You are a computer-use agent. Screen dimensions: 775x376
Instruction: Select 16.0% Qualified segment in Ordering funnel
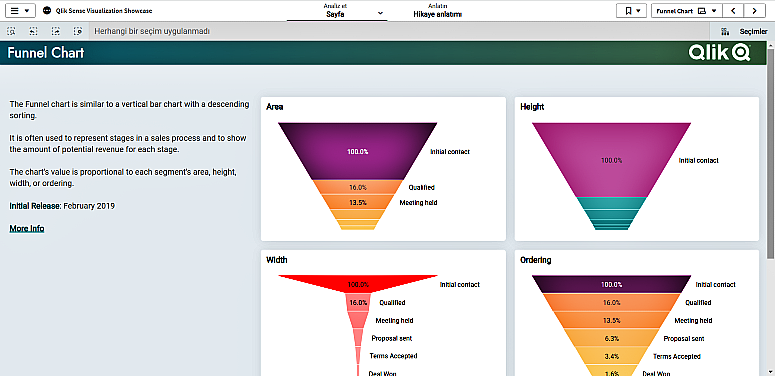pyautogui.click(x=611, y=302)
